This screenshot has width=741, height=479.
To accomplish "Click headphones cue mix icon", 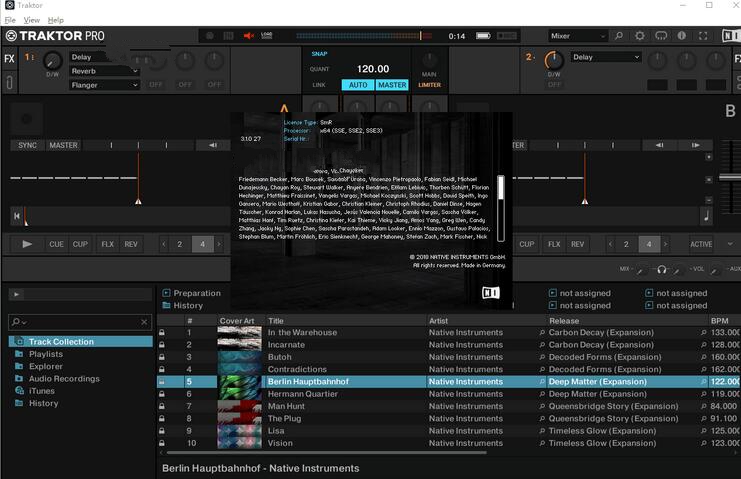I will (x=662, y=269).
